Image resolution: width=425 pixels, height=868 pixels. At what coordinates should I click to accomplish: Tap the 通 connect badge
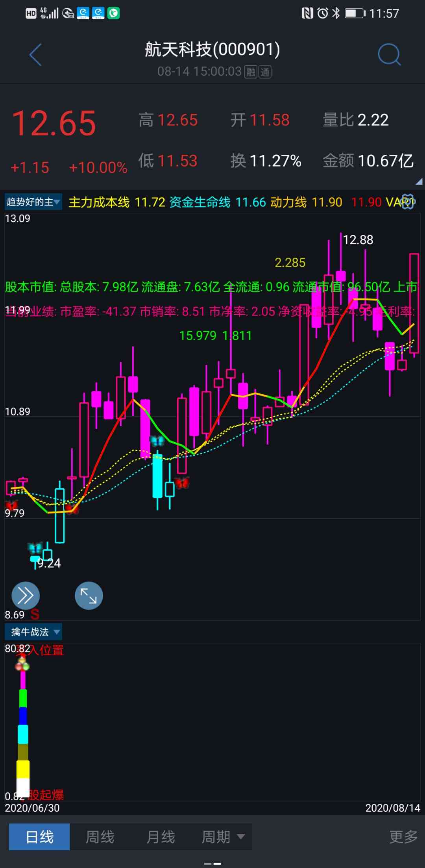tap(265, 72)
